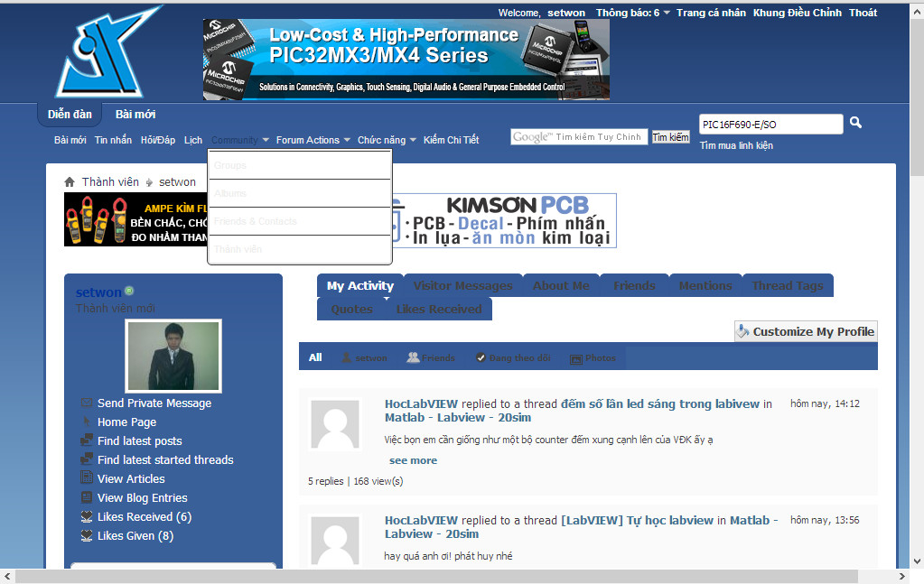Select Friends & Contacts in the Community menu
This screenshot has width=924, height=584.
(x=300, y=221)
